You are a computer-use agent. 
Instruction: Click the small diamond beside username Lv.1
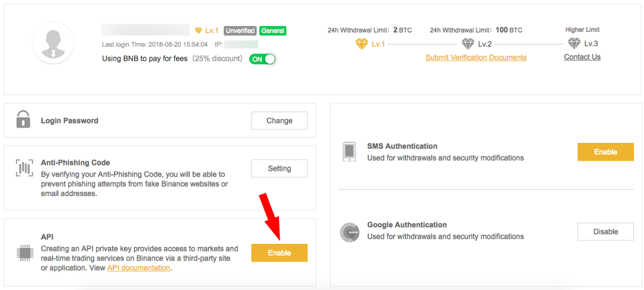[x=198, y=31]
